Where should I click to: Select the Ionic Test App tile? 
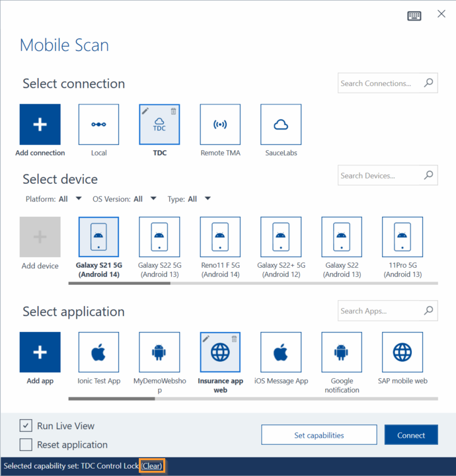(x=98, y=352)
